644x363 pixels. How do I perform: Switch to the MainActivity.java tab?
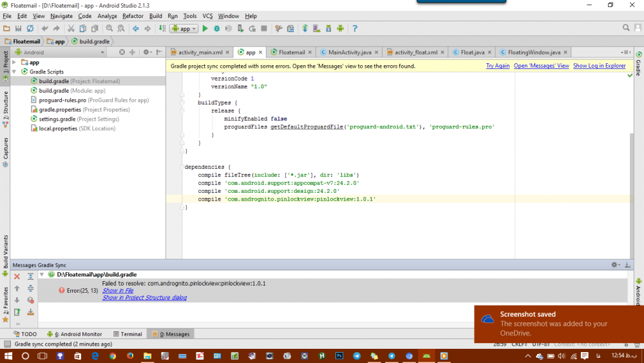(350, 52)
